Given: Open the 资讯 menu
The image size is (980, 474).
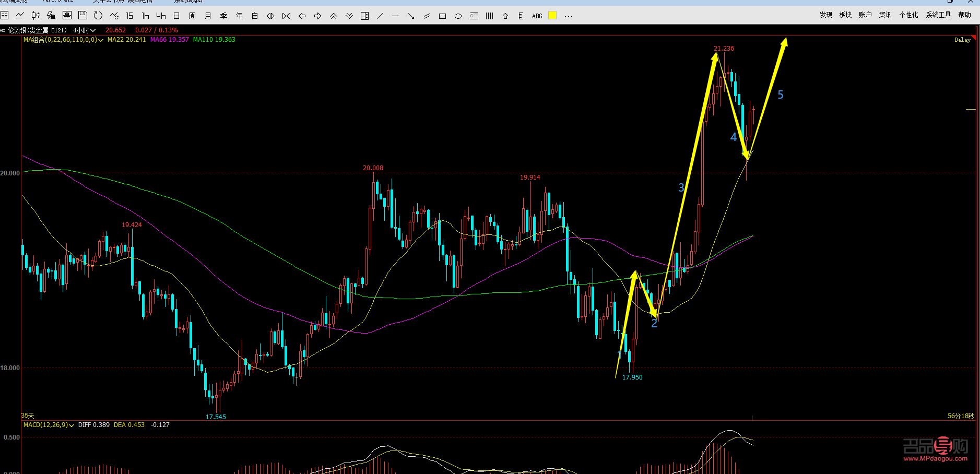Looking at the screenshot, I should (x=885, y=15).
